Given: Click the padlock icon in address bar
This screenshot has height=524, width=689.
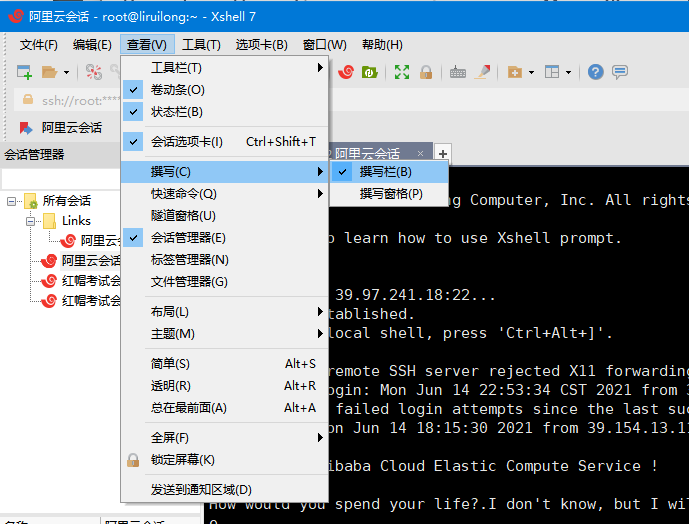Looking at the screenshot, I should [x=28, y=99].
